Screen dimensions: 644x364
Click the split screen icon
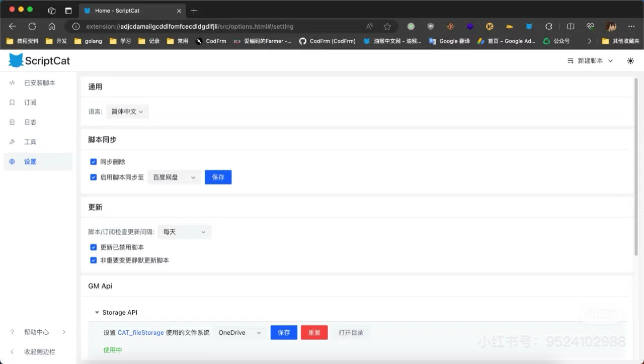[x=571, y=26]
